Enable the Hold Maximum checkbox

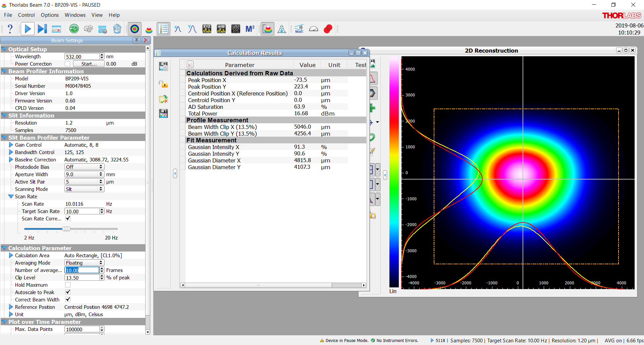(x=68, y=285)
